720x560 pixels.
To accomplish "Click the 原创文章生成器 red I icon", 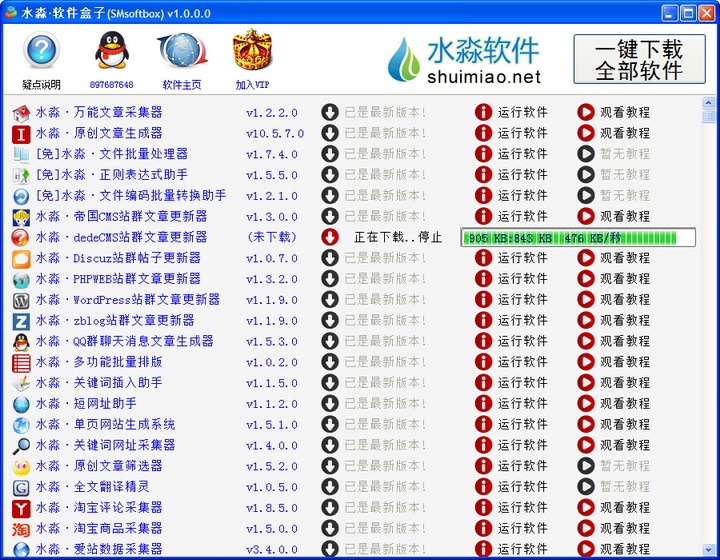I will (x=21, y=134).
